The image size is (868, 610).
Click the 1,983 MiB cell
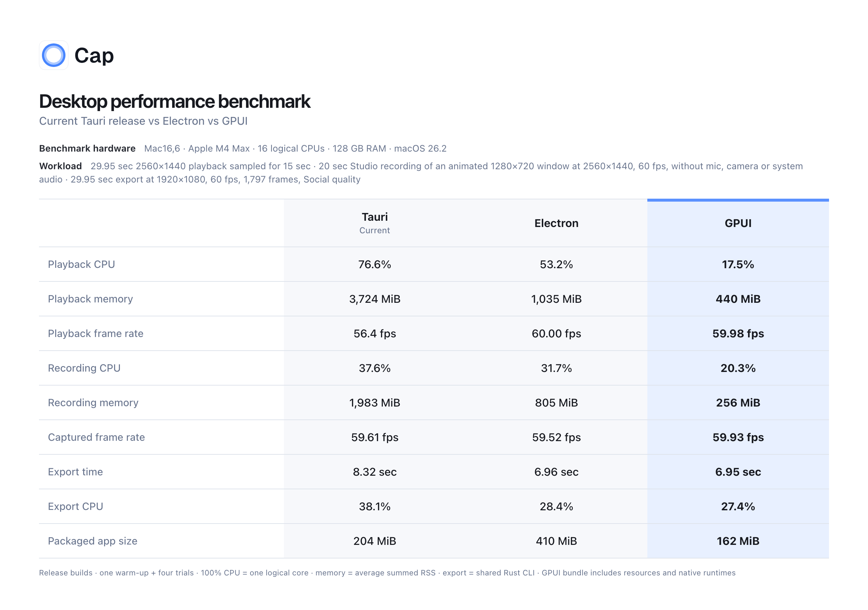(x=375, y=403)
